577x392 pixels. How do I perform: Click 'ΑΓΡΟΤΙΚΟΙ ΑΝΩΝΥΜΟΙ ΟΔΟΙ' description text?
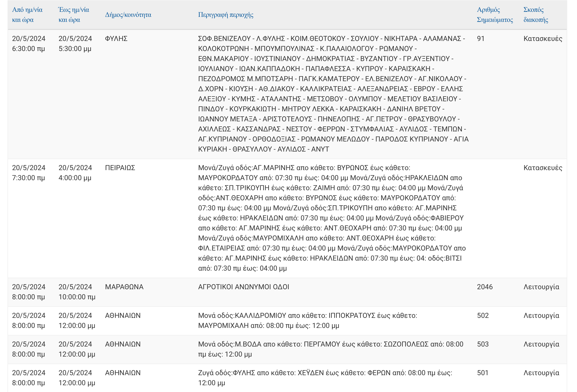click(244, 287)
